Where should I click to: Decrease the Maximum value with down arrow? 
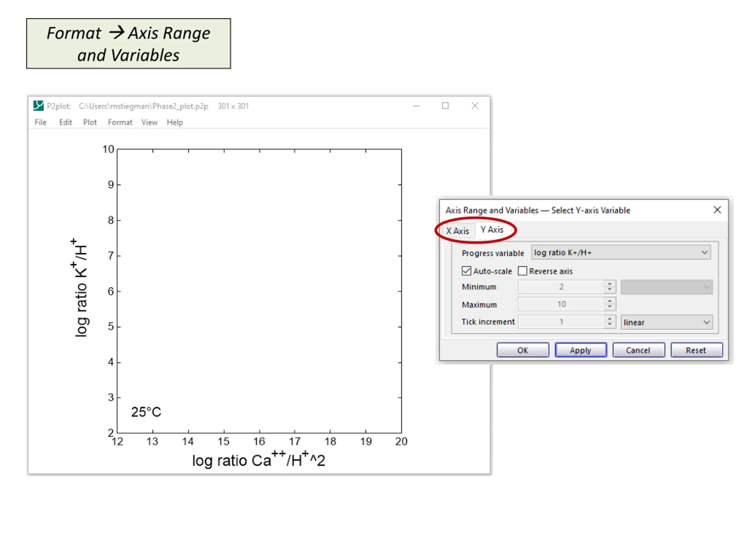pos(609,307)
